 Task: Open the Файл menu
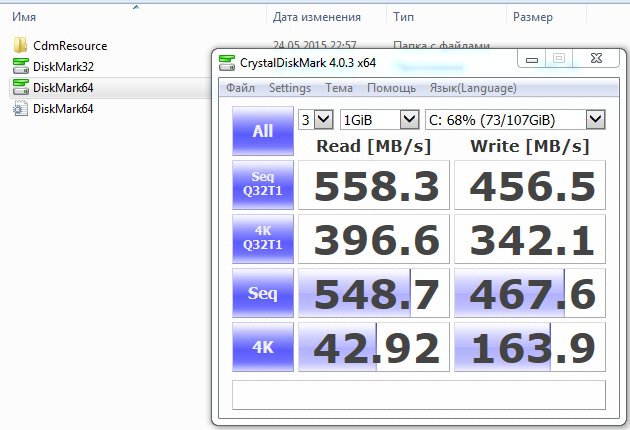pyautogui.click(x=240, y=88)
